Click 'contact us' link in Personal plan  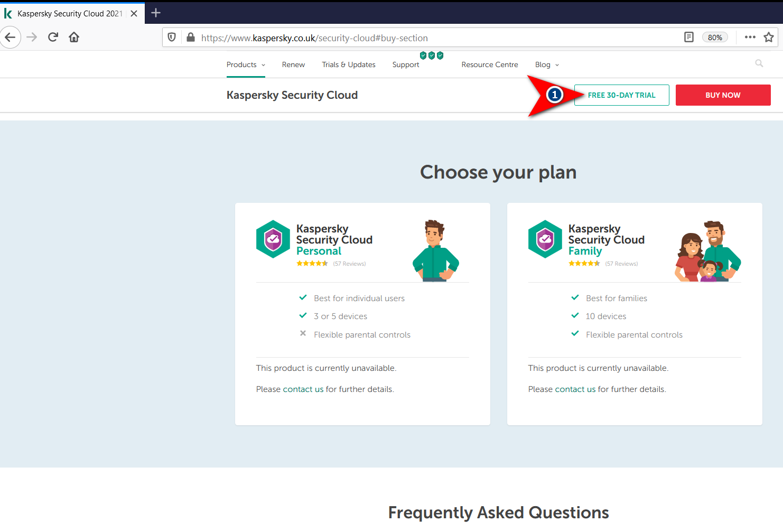coord(303,389)
